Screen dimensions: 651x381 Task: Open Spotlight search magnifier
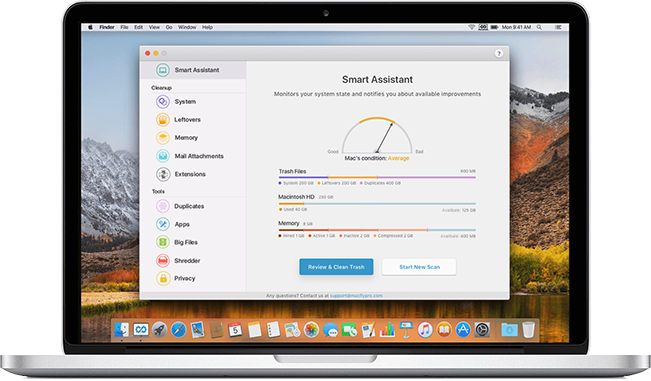tap(539, 27)
